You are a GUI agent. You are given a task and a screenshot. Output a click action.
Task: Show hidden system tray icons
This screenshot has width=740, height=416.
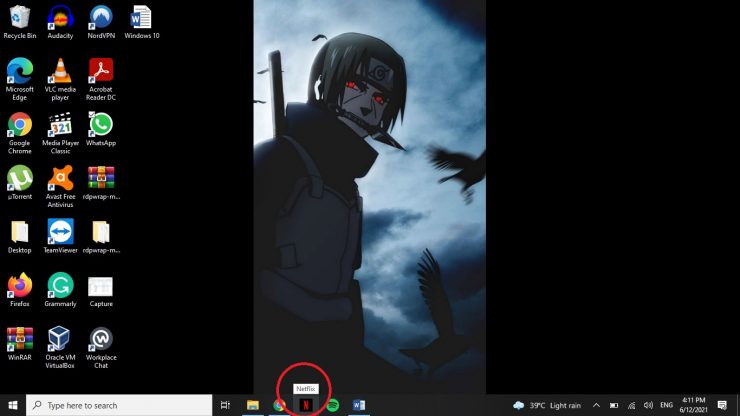point(596,405)
